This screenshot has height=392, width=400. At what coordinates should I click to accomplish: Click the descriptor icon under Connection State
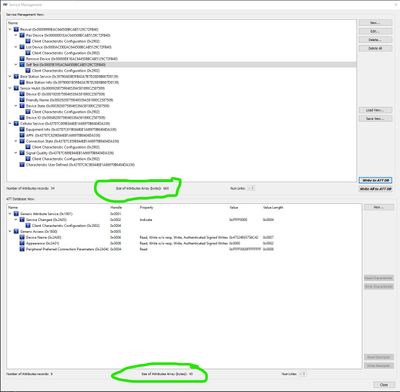pos(28,147)
